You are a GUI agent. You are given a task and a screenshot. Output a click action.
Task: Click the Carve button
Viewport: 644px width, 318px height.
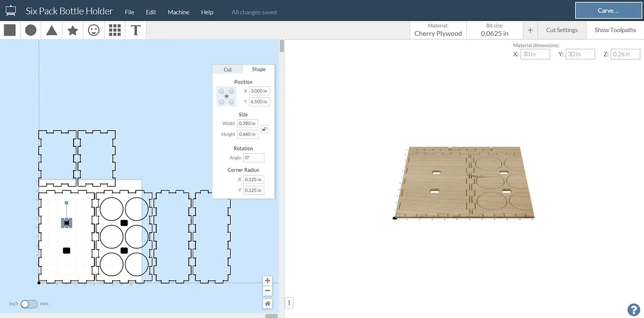[608, 11]
